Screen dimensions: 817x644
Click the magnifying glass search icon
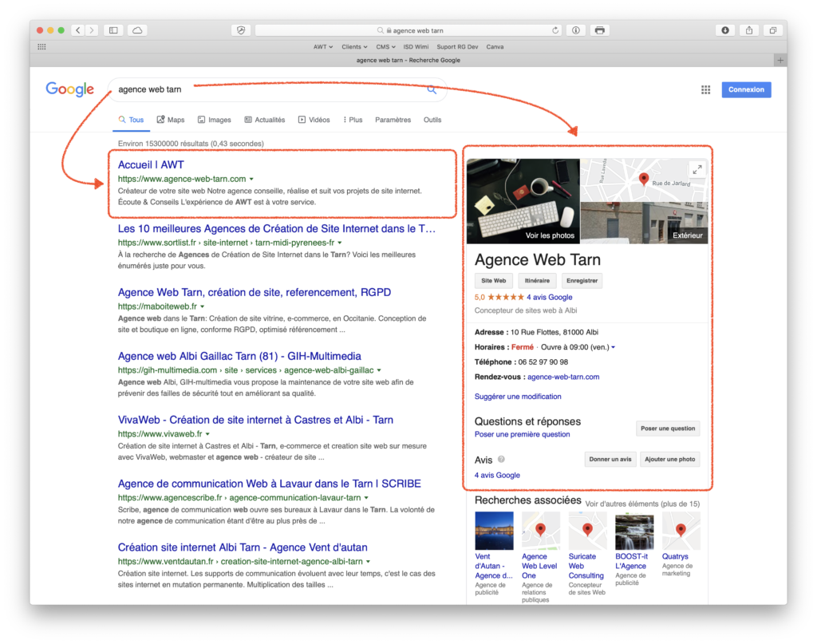point(431,89)
